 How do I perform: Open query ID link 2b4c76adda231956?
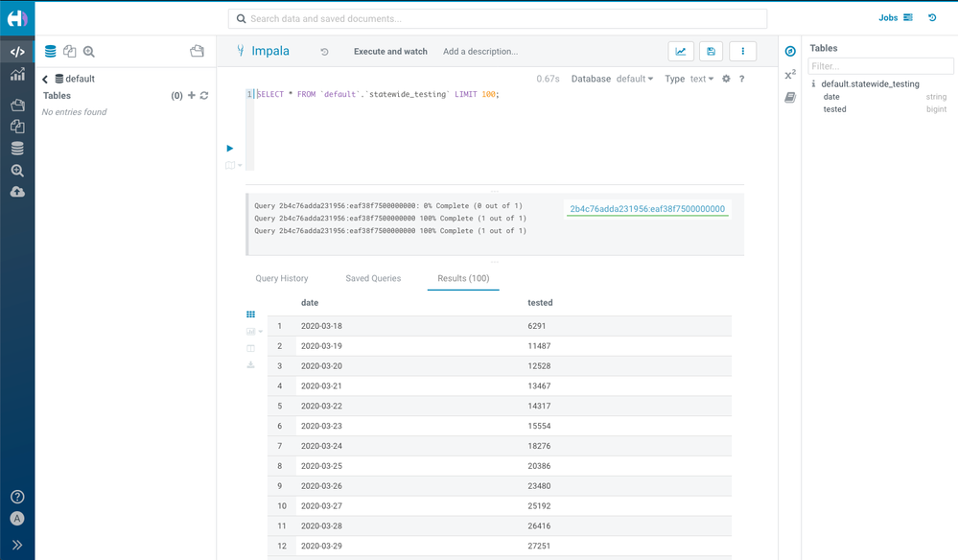click(647, 209)
